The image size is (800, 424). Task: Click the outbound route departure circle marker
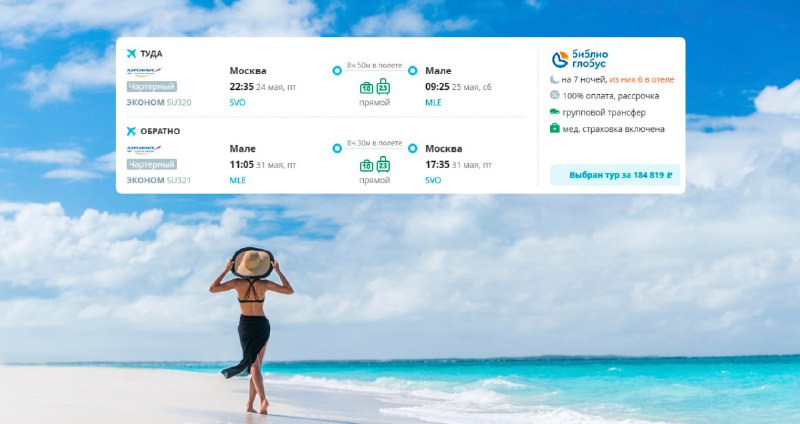pyautogui.click(x=337, y=70)
